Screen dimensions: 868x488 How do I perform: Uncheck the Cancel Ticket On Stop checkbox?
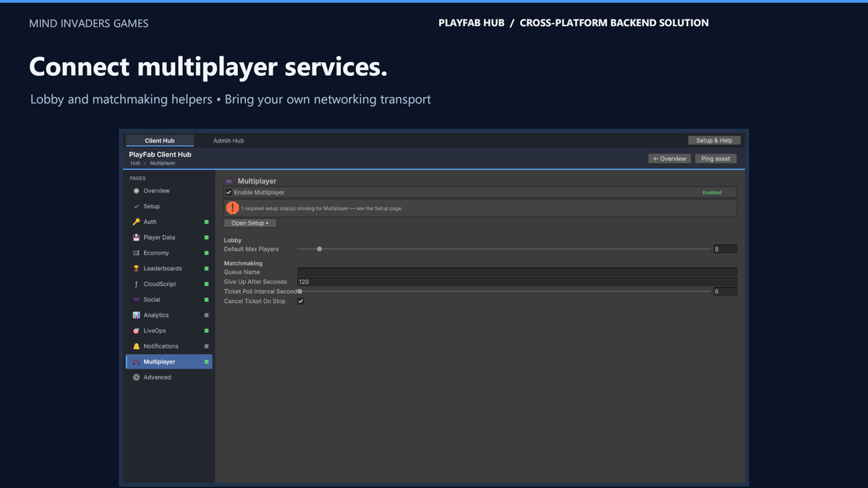(x=301, y=301)
